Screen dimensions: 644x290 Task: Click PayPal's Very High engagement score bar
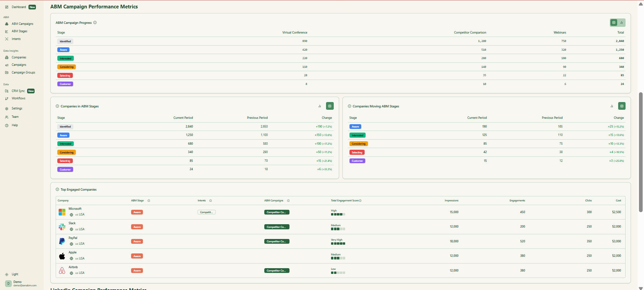pos(338,243)
